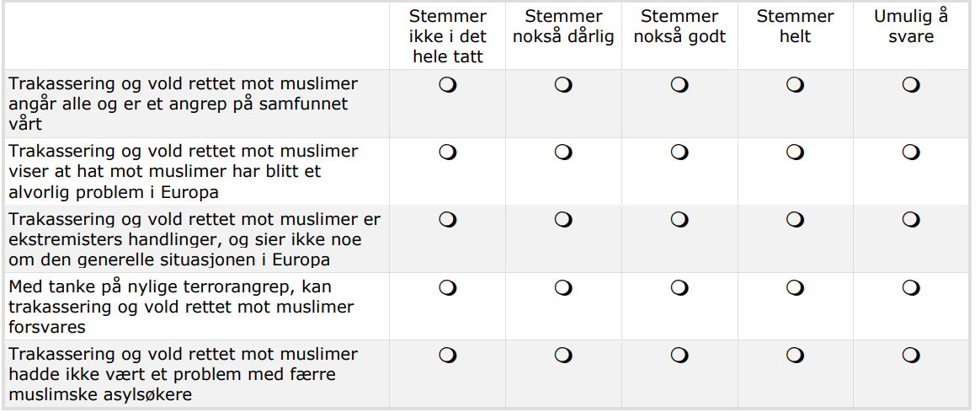Screen dimensions: 980x412
Task: Select 'Umulig å svare' for 'angår alle' statement
Action: coord(911,85)
